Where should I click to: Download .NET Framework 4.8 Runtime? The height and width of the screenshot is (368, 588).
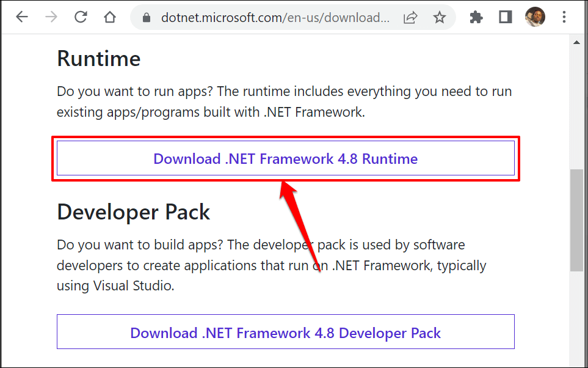(286, 159)
